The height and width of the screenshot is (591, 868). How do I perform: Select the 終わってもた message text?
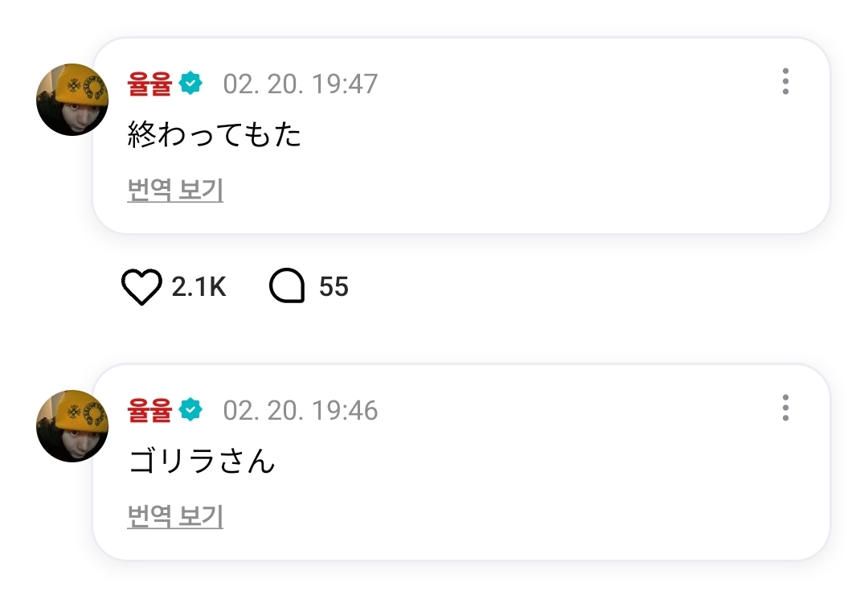pos(215,135)
